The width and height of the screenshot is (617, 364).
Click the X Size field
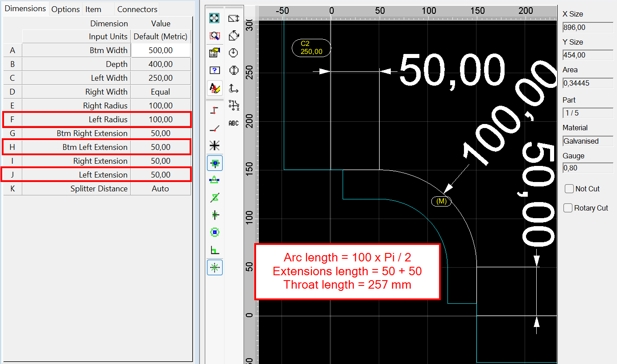[588, 27]
